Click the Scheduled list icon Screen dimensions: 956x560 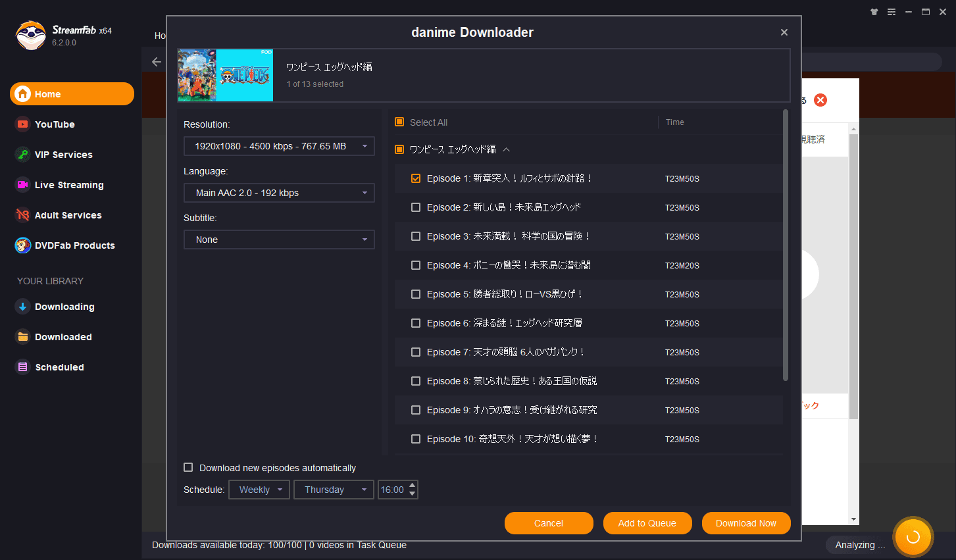click(23, 367)
